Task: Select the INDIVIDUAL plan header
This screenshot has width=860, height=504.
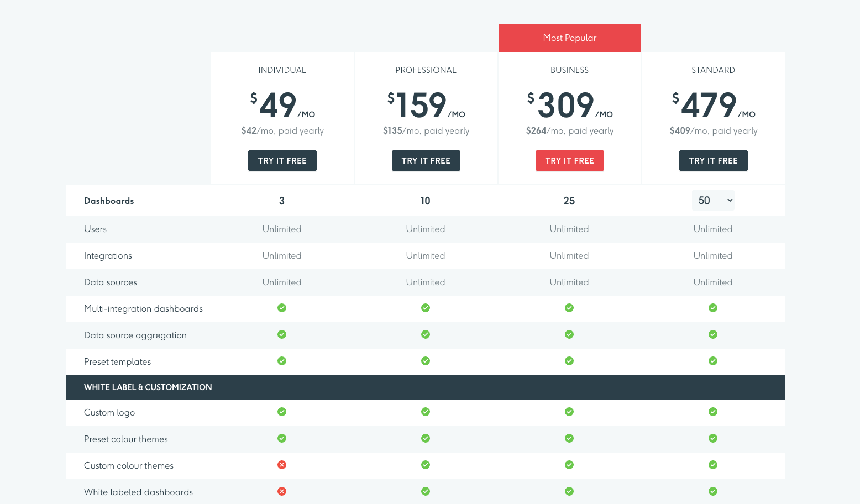Action: [282, 70]
